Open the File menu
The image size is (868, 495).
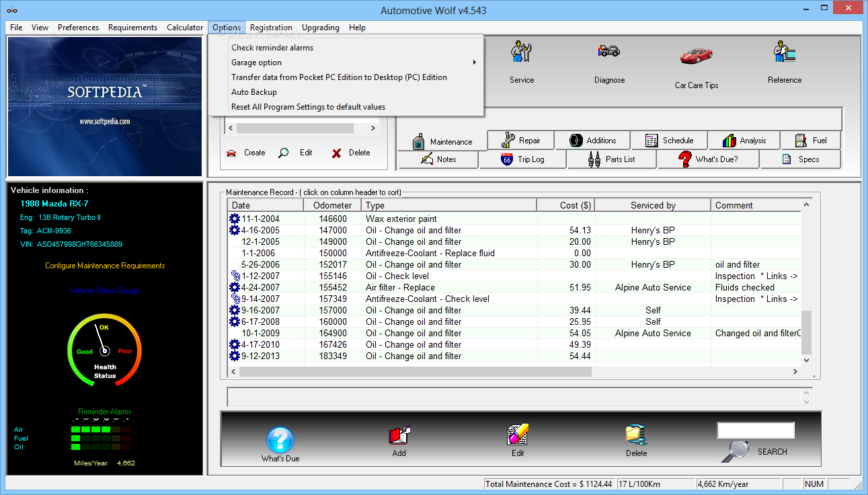16,28
